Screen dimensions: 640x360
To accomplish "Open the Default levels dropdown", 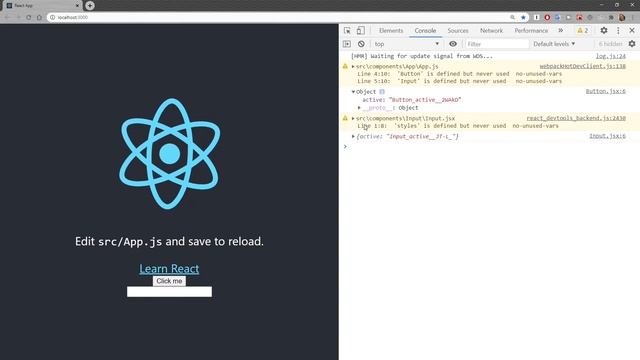I will tap(554, 44).
